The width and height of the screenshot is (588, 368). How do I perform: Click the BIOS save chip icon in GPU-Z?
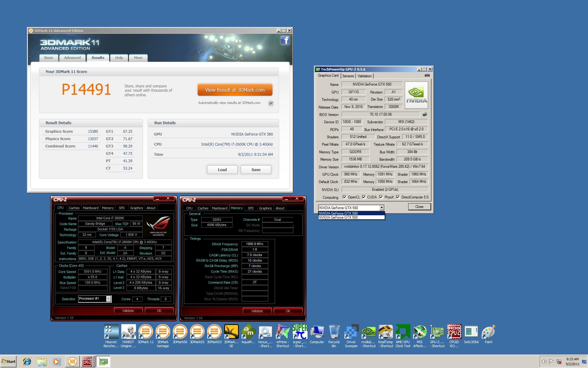click(425, 114)
